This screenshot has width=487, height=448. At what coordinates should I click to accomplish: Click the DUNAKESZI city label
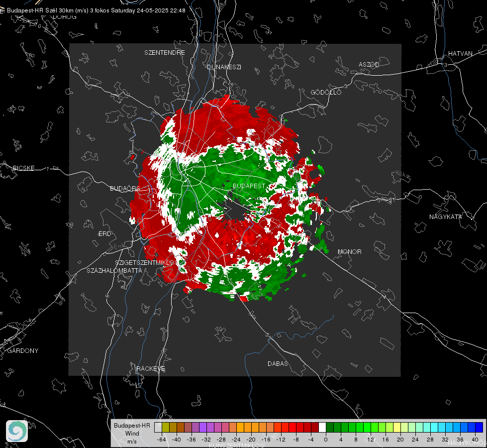click(x=224, y=67)
